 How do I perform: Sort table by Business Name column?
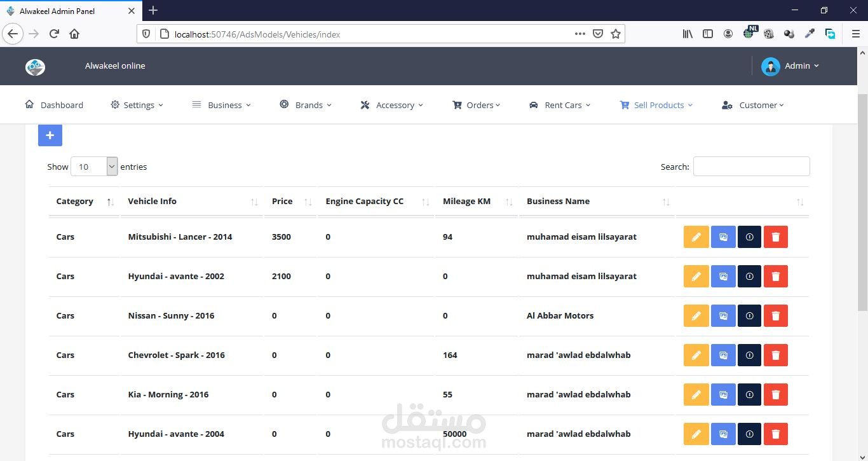[x=597, y=202]
